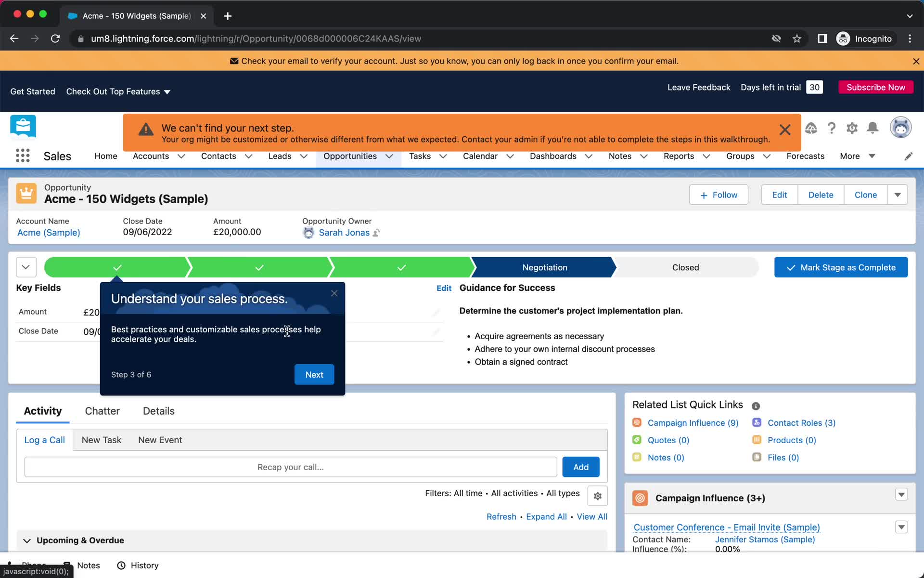
Task: Reload the page in the browser
Action: 55,39
